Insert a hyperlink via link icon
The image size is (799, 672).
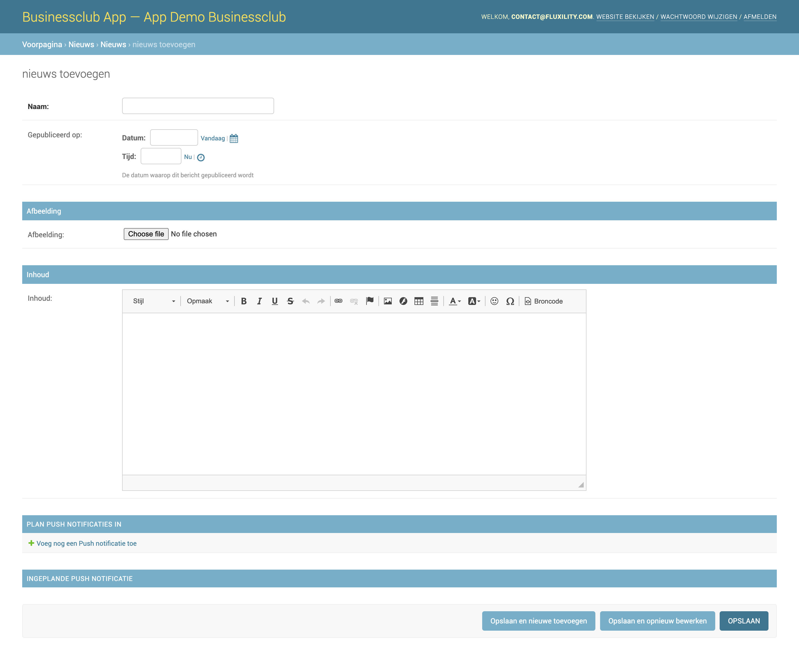[x=338, y=301]
